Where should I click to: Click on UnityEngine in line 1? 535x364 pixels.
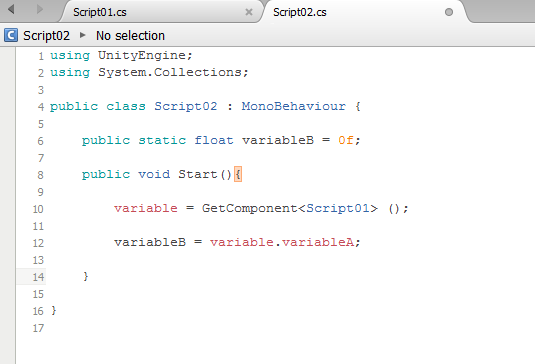pyautogui.click(x=142, y=56)
